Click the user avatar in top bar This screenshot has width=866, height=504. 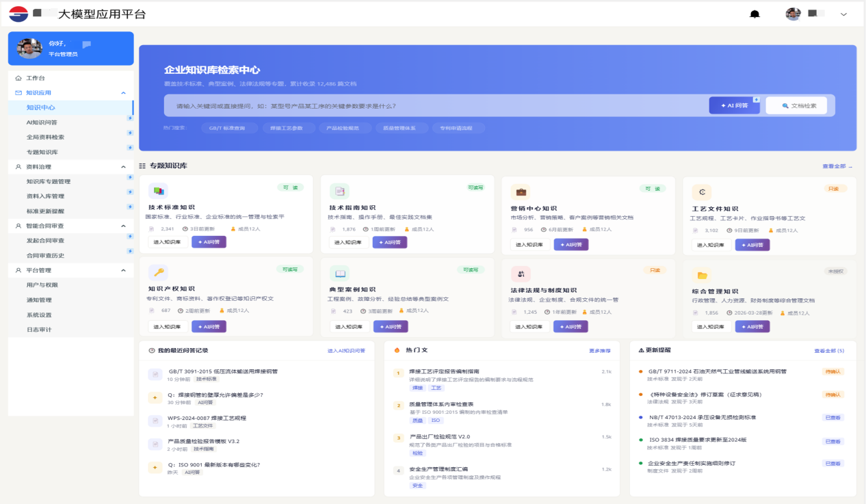(x=793, y=14)
